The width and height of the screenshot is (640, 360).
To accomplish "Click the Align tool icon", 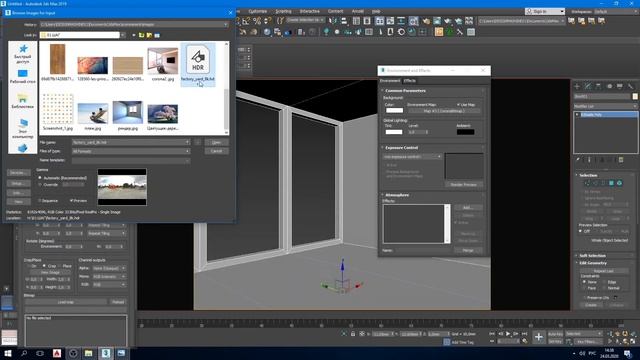I will tap(344, 20).
